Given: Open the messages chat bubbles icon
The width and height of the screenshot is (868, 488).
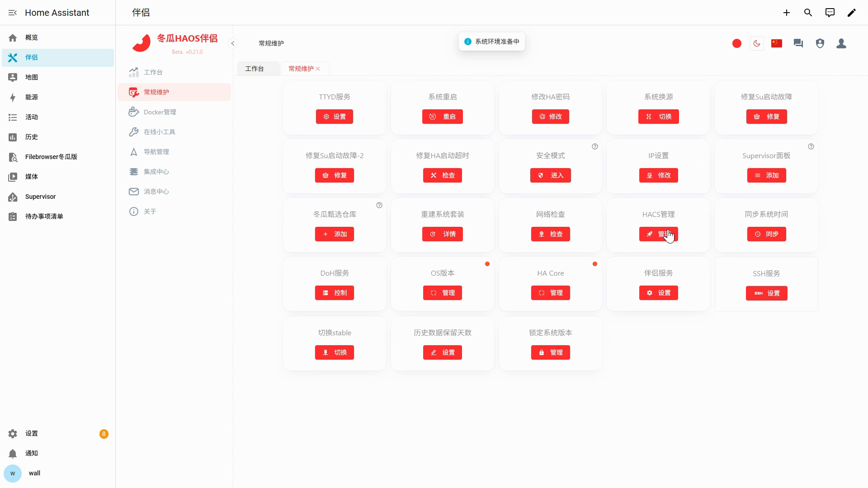Looking at the screenshot, I should [798, 43].
